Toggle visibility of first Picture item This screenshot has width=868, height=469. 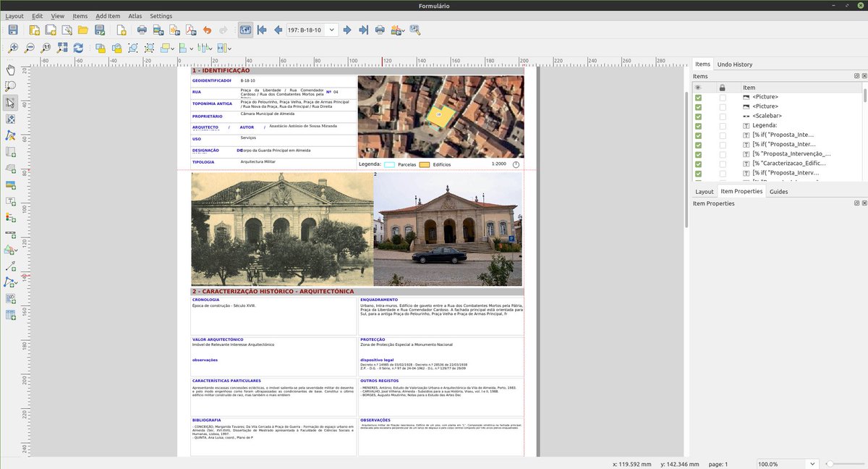tap(698, 97)
